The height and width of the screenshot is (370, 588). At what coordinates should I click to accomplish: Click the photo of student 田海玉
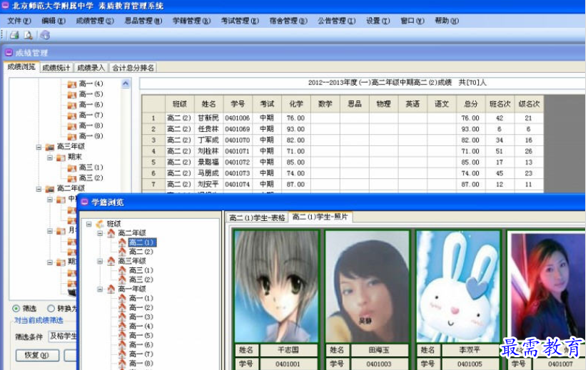click(x=367, y=286)
